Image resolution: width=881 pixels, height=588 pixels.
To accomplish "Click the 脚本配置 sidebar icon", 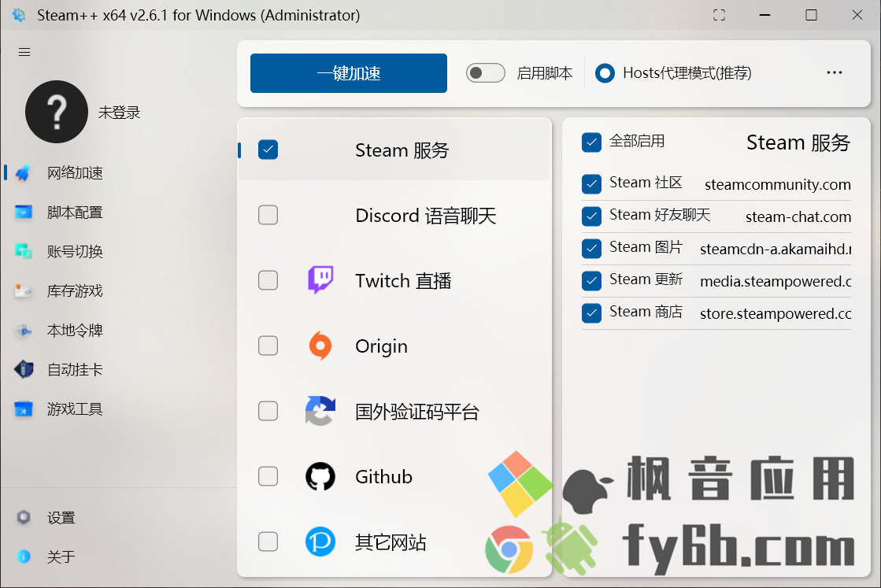I will 23,213.
